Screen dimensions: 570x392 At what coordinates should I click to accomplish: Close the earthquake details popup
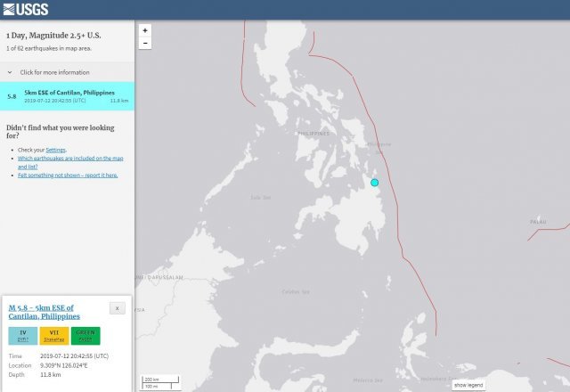click(117, 308)
